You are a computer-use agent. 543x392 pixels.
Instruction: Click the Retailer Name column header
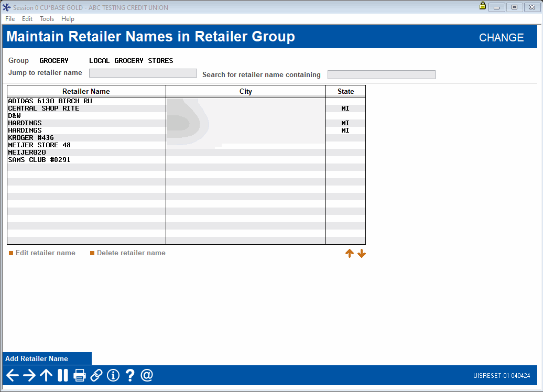86,91
